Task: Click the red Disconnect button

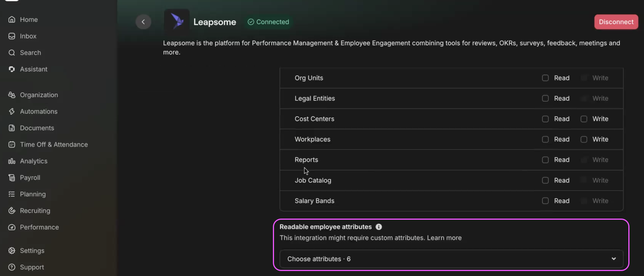Action: 616,22
